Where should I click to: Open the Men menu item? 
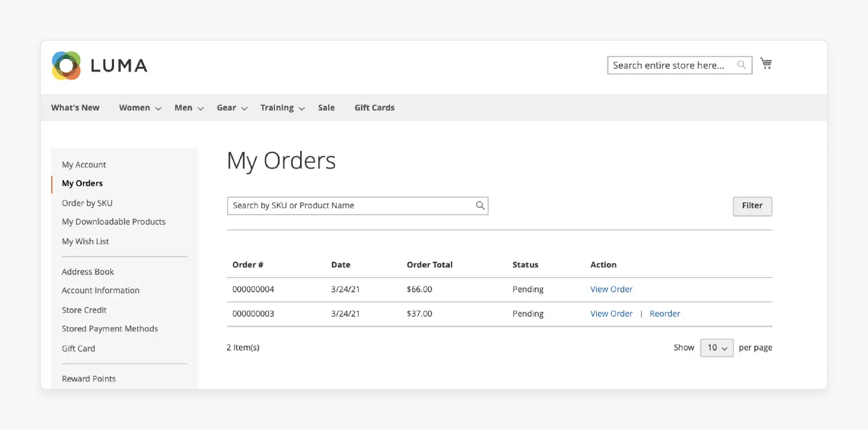183,108
